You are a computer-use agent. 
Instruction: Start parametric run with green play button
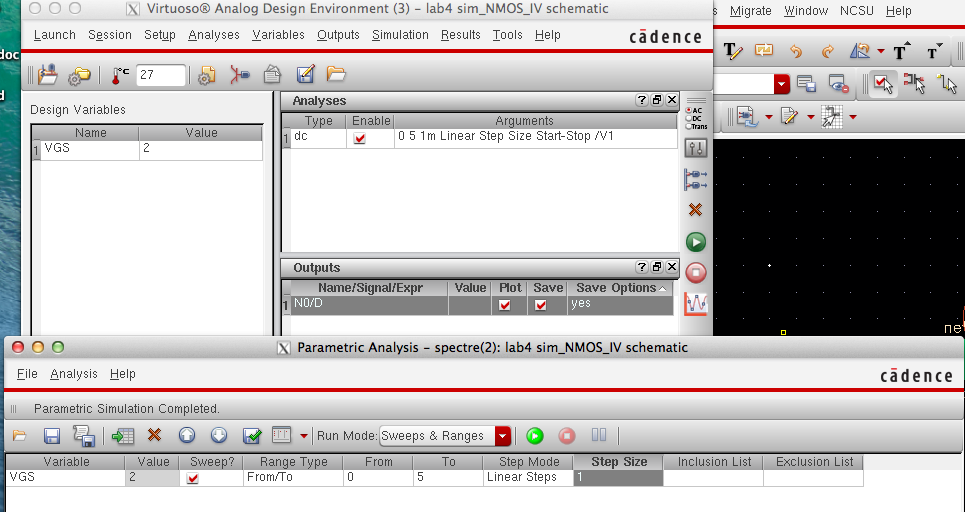click(535, 436)
